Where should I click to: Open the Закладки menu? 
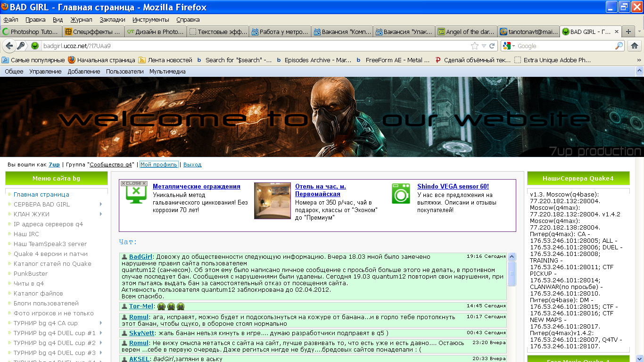coord(112,19)
